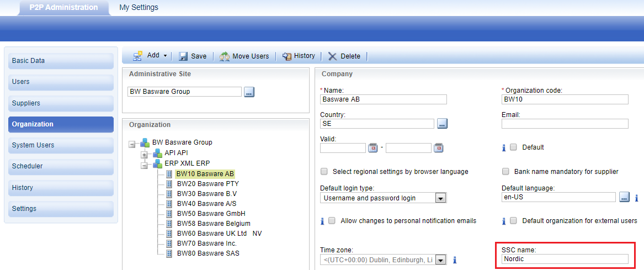
Task: Click the Default language field
Action: click(x=559, y=197)
